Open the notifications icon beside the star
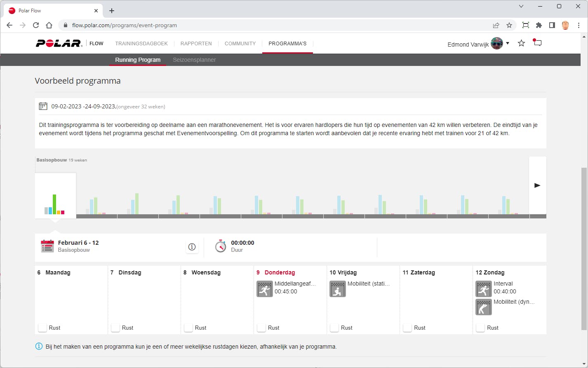The width and height of the screenshot is (588, 368). click(537, 43)
